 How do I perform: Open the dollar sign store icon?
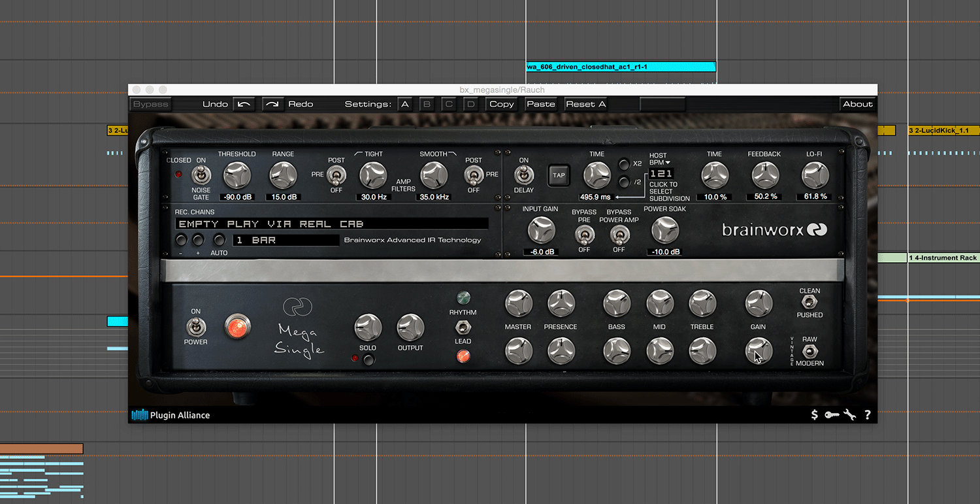[814, 414]
